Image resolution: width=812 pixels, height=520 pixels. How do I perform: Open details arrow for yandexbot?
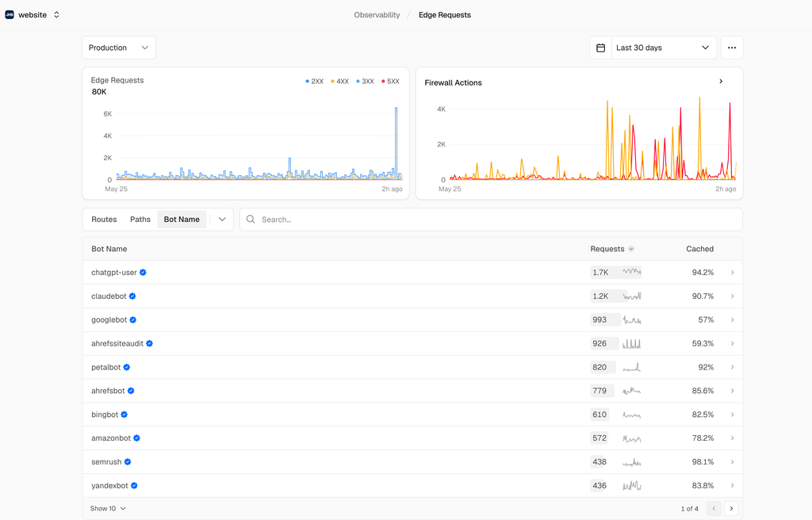(x=732, y=486)
